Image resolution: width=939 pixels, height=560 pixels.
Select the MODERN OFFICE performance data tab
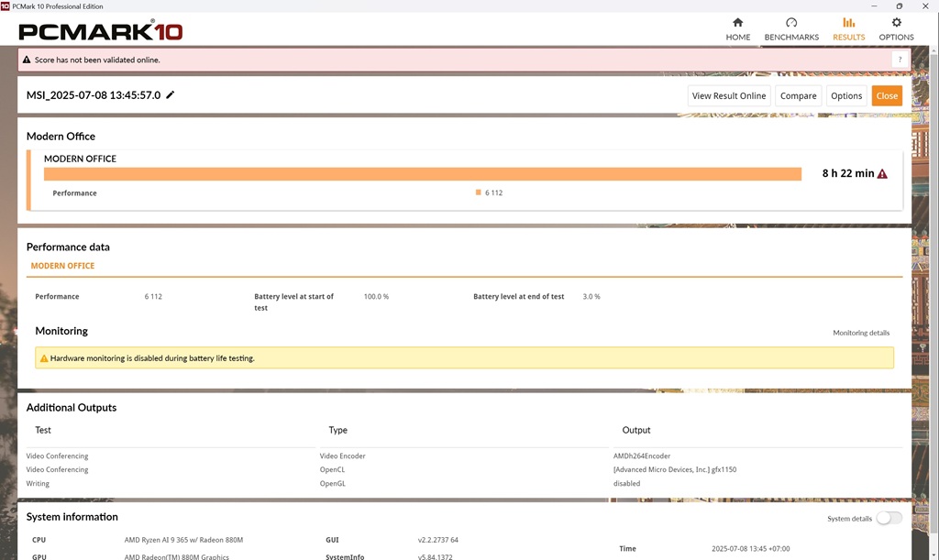[63, 266]
